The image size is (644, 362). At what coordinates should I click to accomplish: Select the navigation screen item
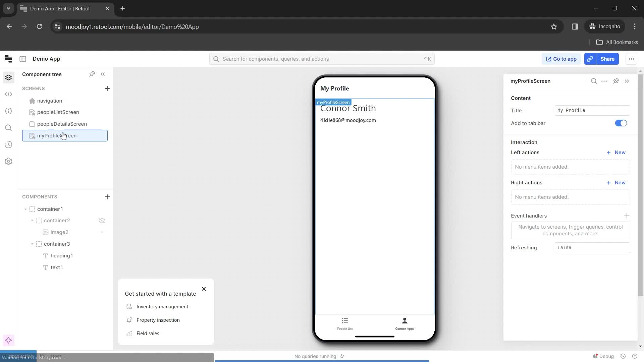click(50, 100)
